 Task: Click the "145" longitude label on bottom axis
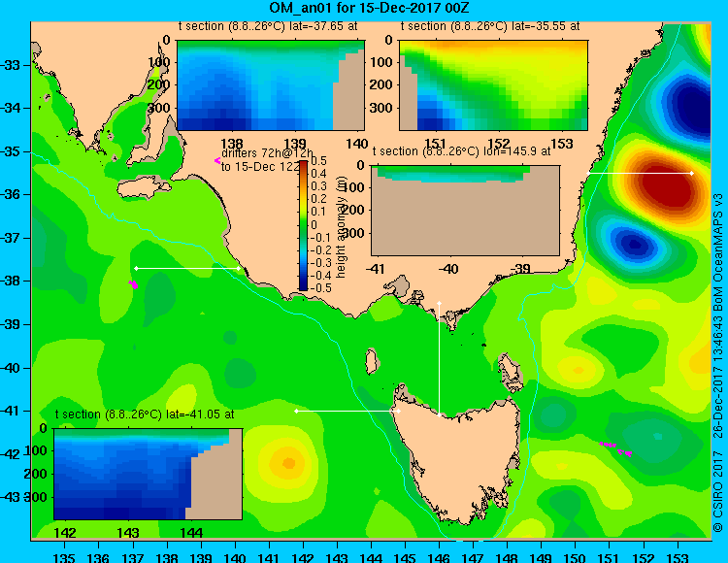coord(405,558)
